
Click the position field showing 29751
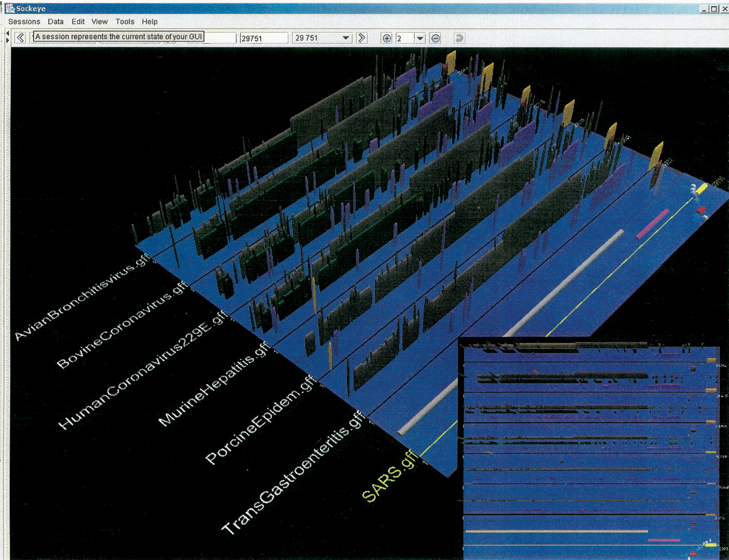coord(264,38)
